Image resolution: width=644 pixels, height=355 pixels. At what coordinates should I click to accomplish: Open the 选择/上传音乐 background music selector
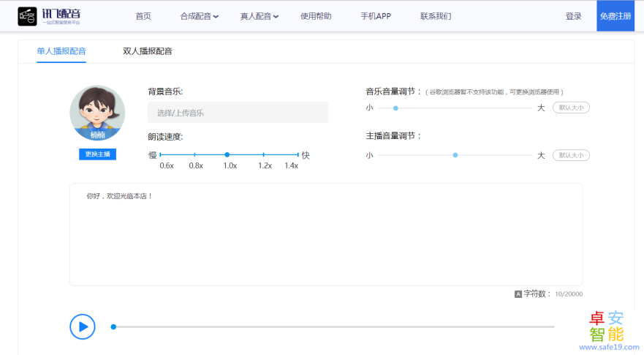click(x=238, y=113)
